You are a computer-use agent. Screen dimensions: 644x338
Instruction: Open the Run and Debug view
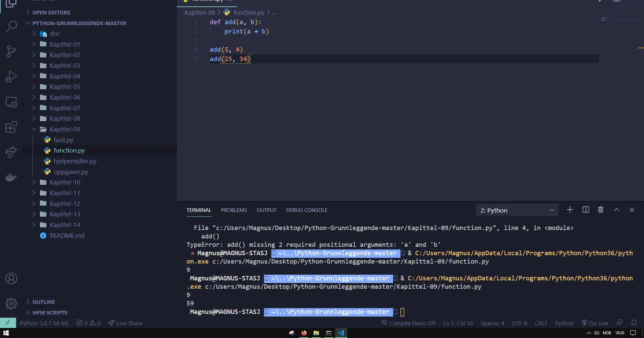point(11,77)
